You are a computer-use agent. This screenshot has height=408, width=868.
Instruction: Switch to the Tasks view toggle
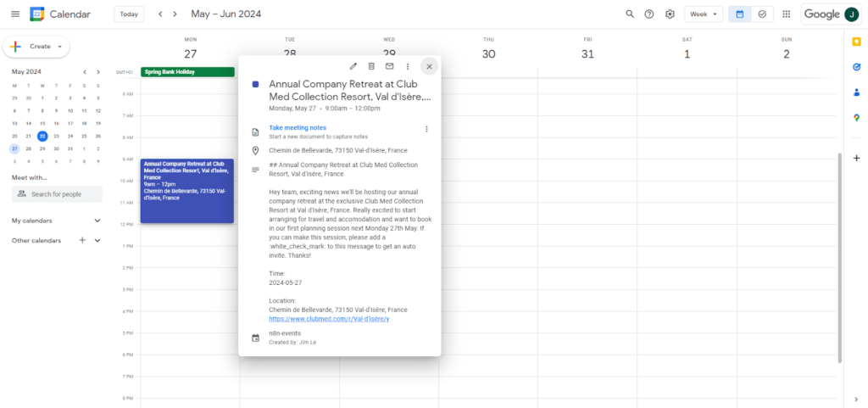tap(762, 14)
